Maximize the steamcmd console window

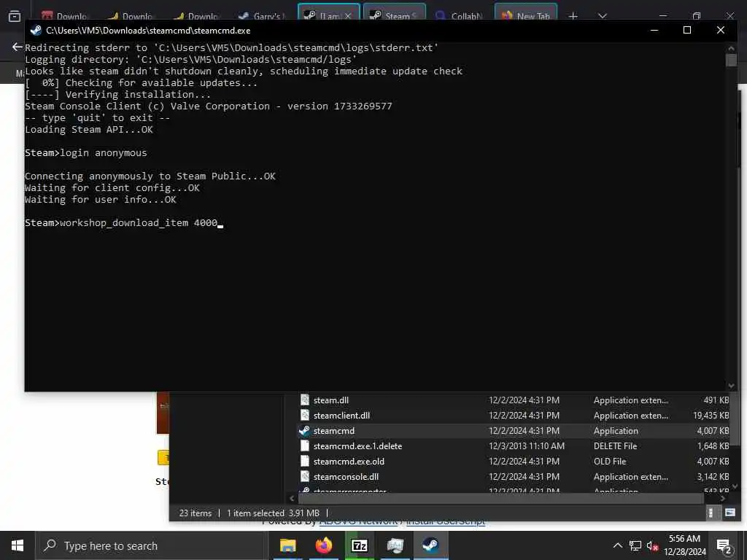tap(687, 31)
